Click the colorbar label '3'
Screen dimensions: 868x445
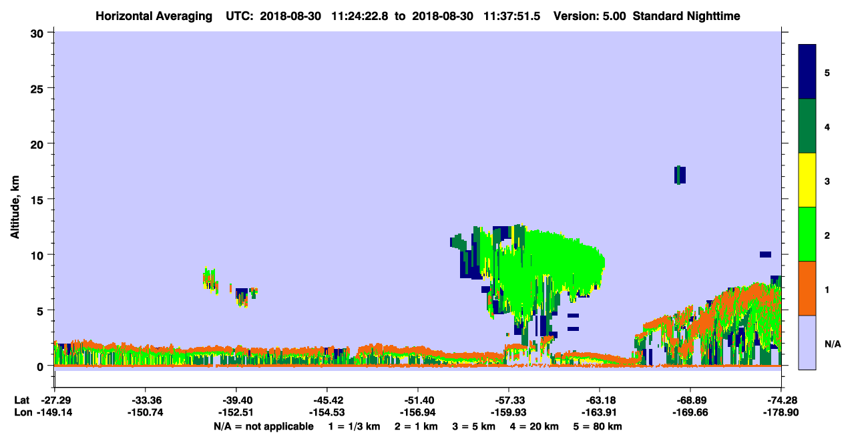click(x=827, y=181)
